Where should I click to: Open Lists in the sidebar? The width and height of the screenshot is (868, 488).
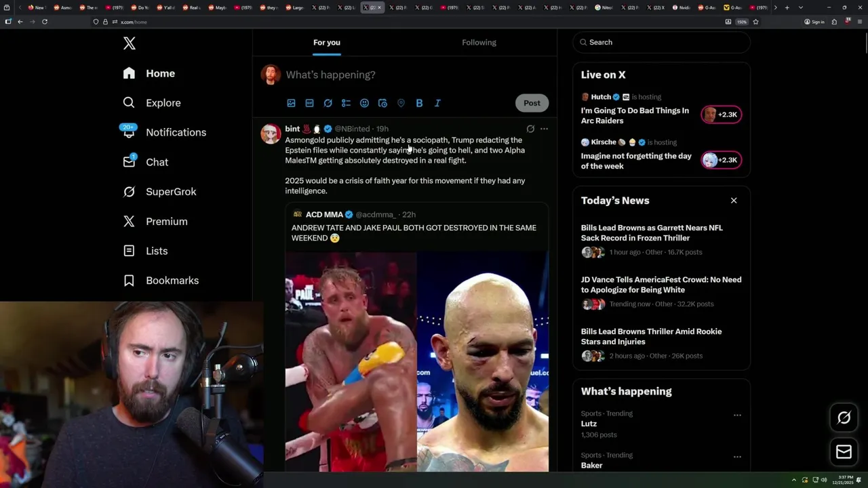(145, 251)
